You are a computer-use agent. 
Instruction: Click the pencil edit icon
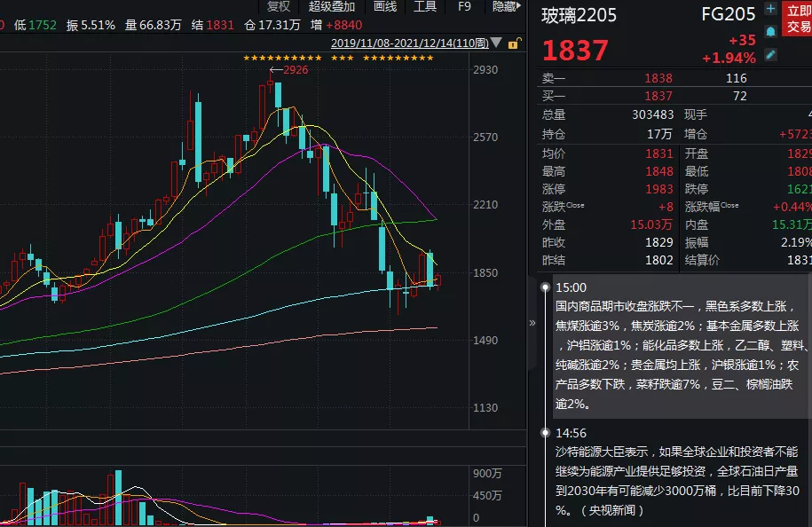(770, 55)
